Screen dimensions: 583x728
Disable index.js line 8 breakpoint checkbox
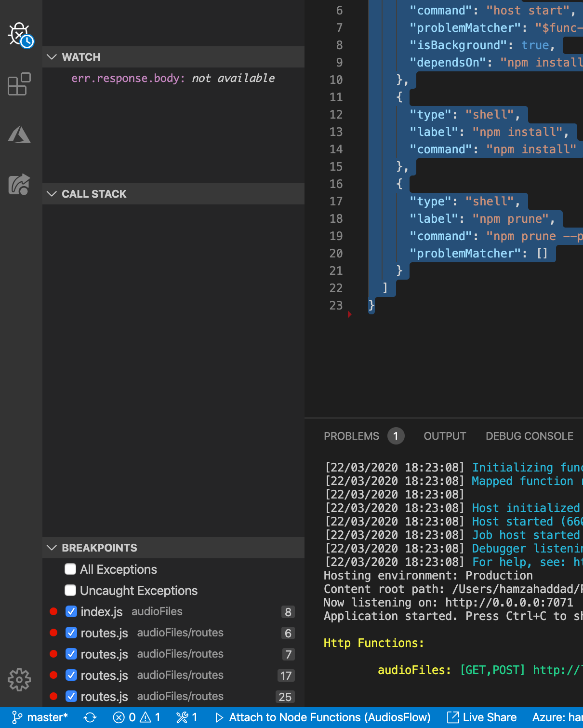71,612
